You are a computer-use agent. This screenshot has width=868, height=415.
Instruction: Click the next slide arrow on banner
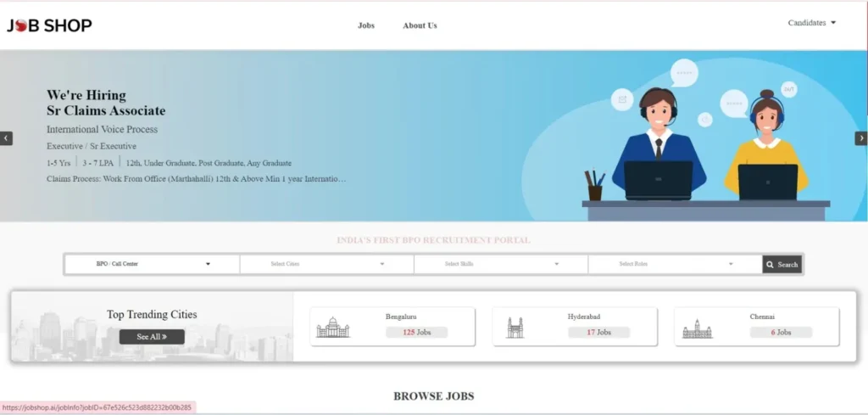tap(861, 138)
